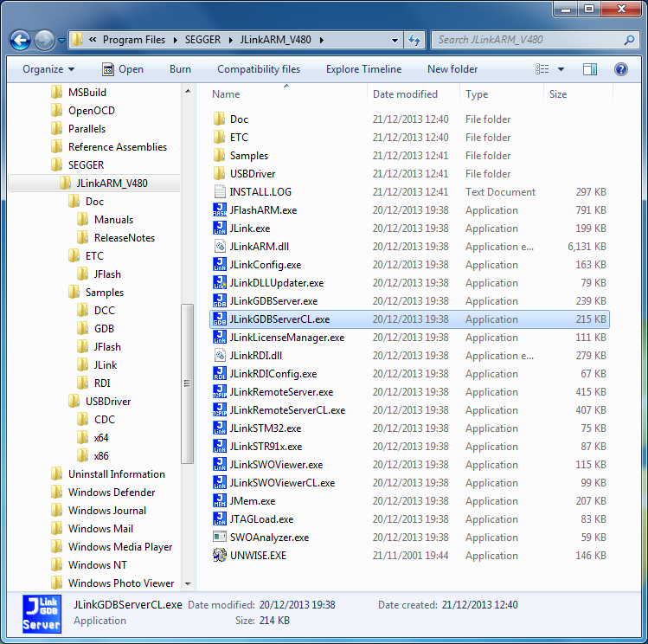Click the search magnifier icon
Viewport: 648px width, 644px height.
[630, 40]
